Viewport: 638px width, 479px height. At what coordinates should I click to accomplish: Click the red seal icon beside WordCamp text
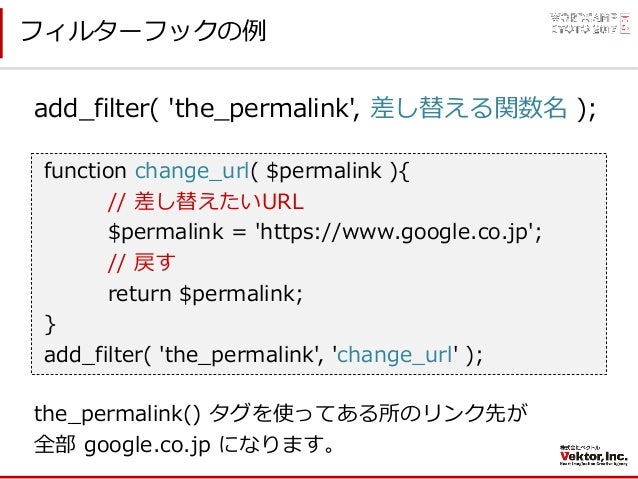[x=625, y=23]
